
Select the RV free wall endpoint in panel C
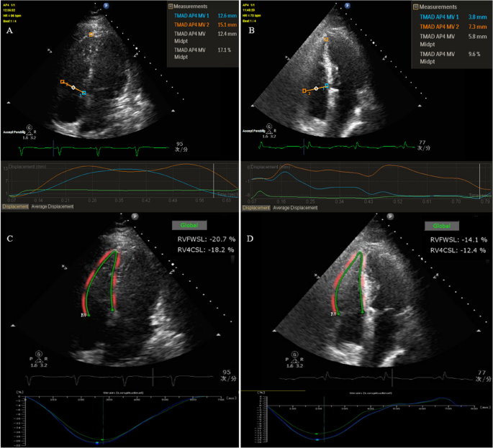(89, 315)
